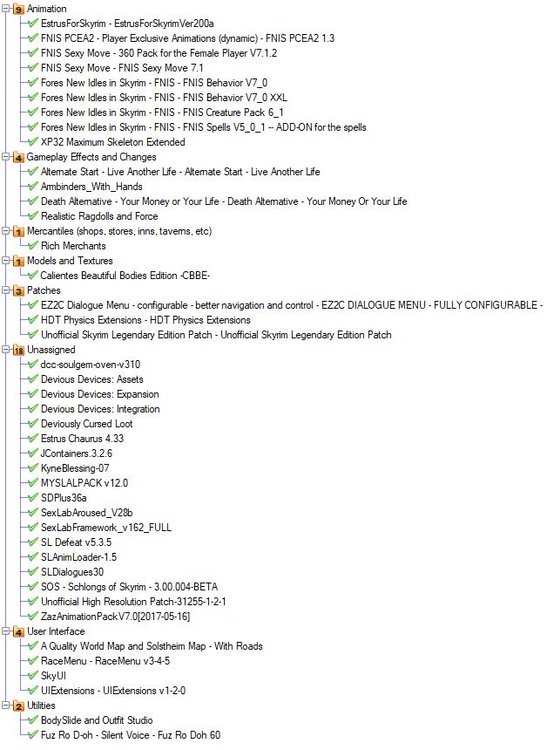The width and height of the screenshot is (554, 750).
Task: Collapse the Gameplay Effects and Changes node
Action: 5,156
